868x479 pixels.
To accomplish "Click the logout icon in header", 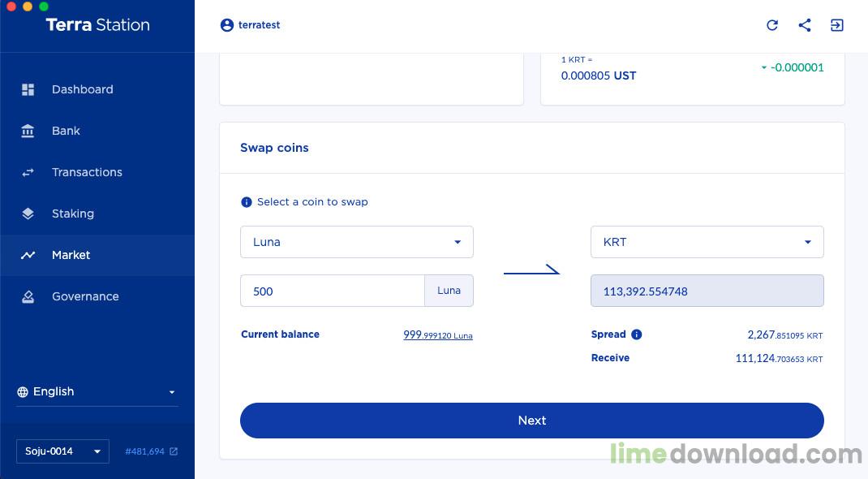I will [837, 25].
